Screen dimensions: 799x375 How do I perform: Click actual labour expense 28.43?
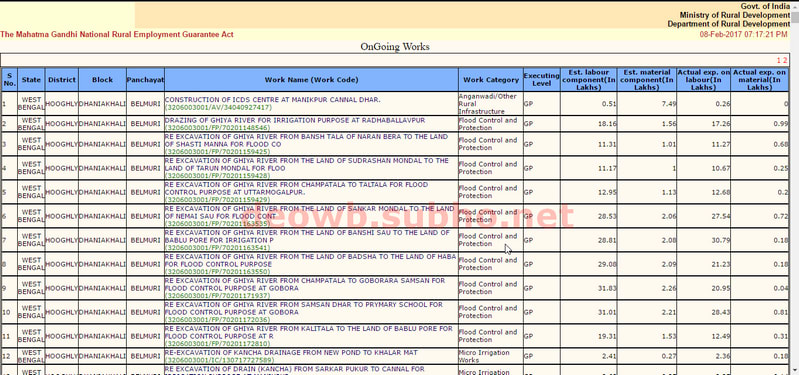coord(721,312)
